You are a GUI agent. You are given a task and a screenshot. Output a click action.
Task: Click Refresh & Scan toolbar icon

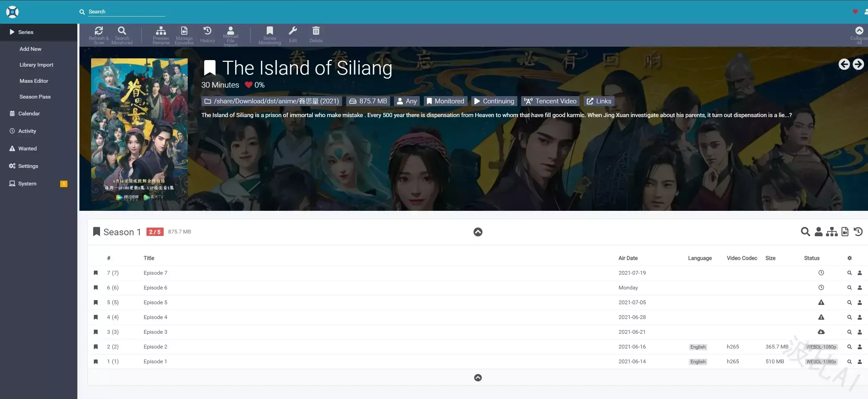coord(99,35)
